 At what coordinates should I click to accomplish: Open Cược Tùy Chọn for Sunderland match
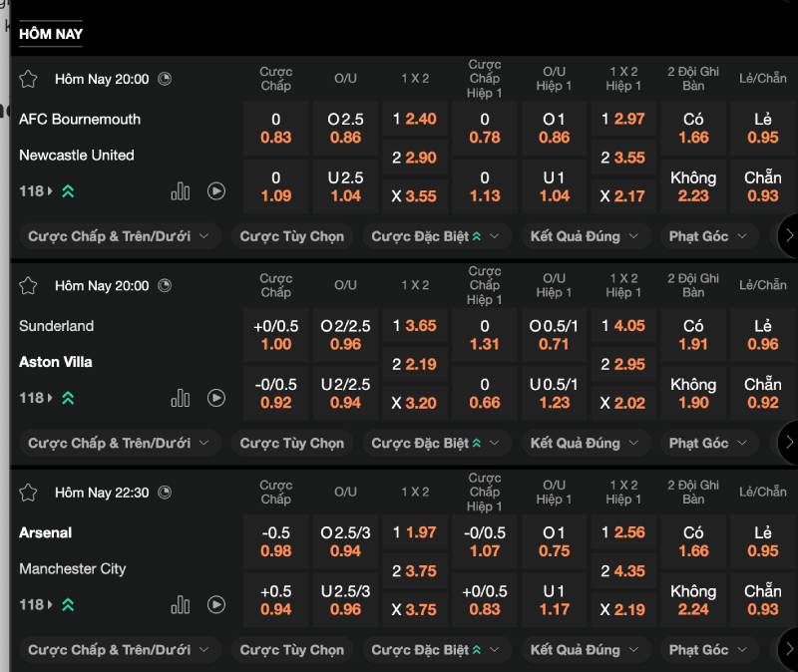coord(291,443)
